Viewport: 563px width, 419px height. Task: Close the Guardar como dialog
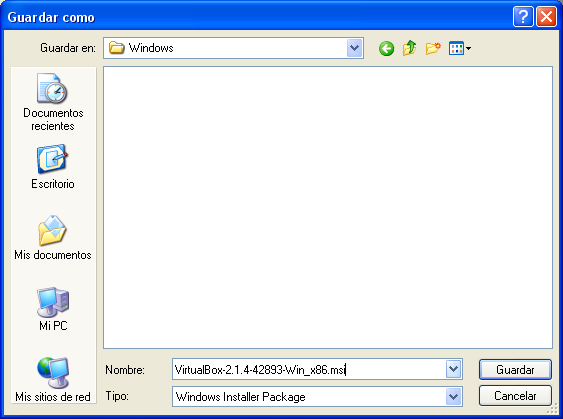tap(546, 17)
